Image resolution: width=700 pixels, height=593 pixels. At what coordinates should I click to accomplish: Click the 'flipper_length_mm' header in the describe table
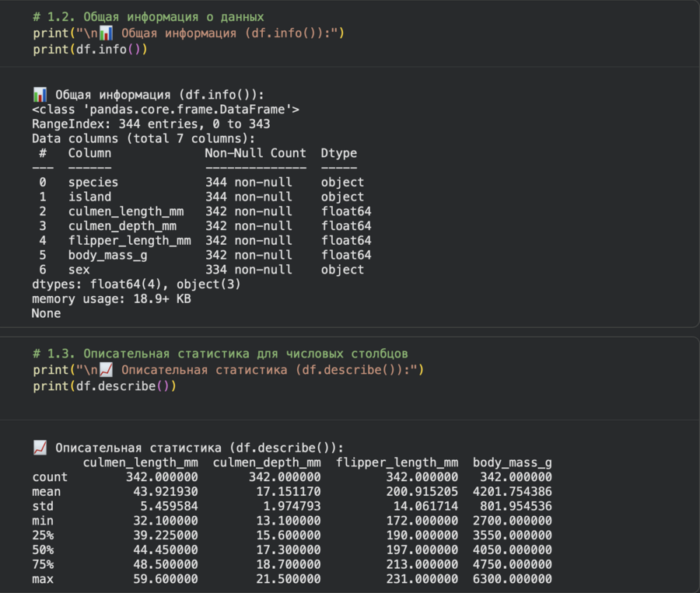click(x=397, y=462)
